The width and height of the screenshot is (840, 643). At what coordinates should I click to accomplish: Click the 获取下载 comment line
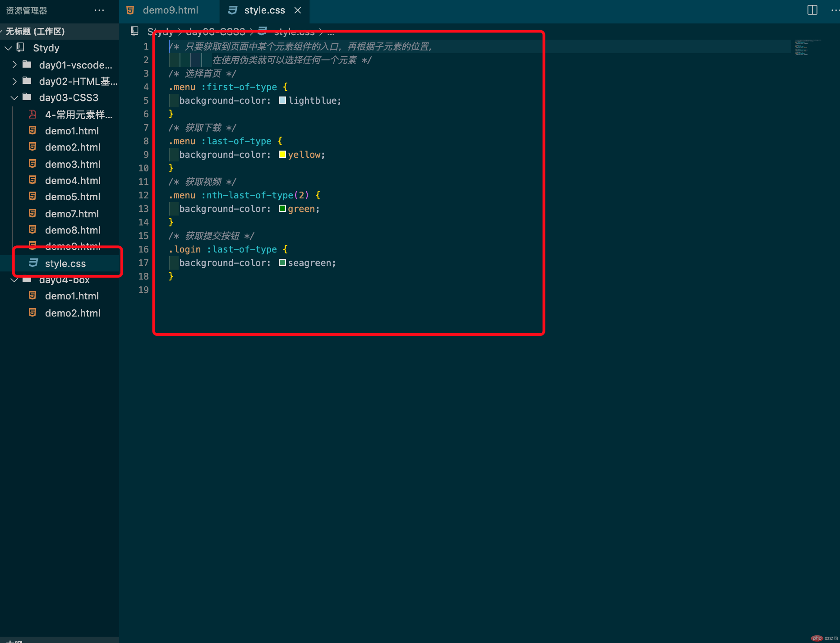pos(202,128)
